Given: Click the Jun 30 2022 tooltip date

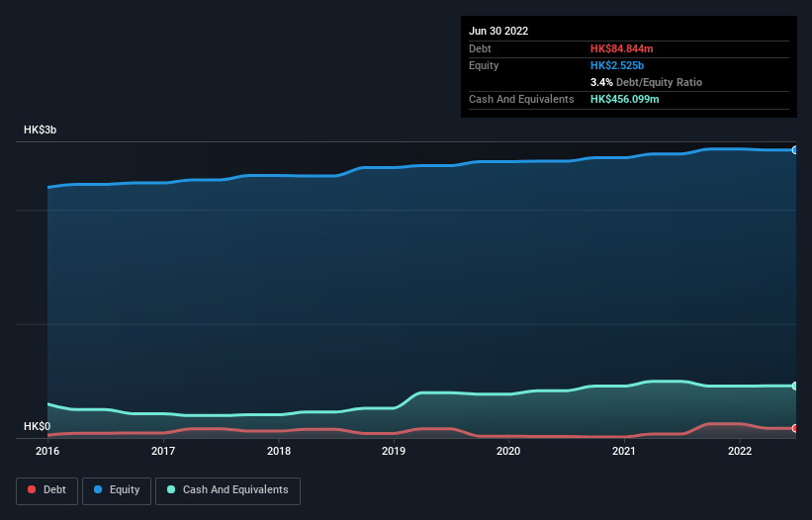Looking at the screenshot, I should pos(498,31).
